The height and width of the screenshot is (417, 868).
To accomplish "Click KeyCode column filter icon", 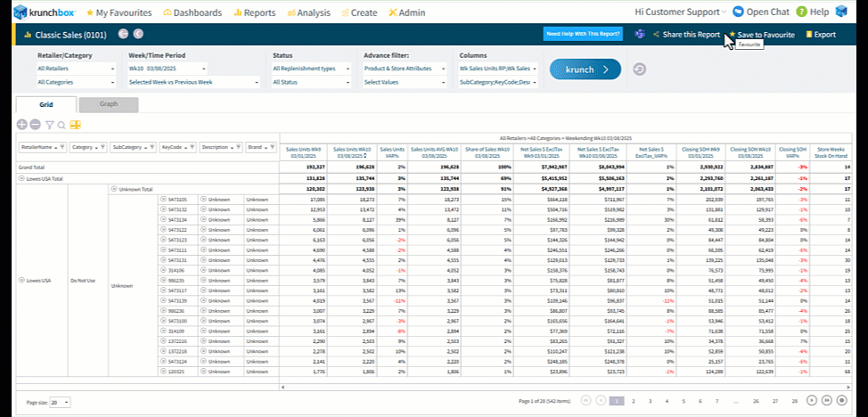I will pos(192,147).
